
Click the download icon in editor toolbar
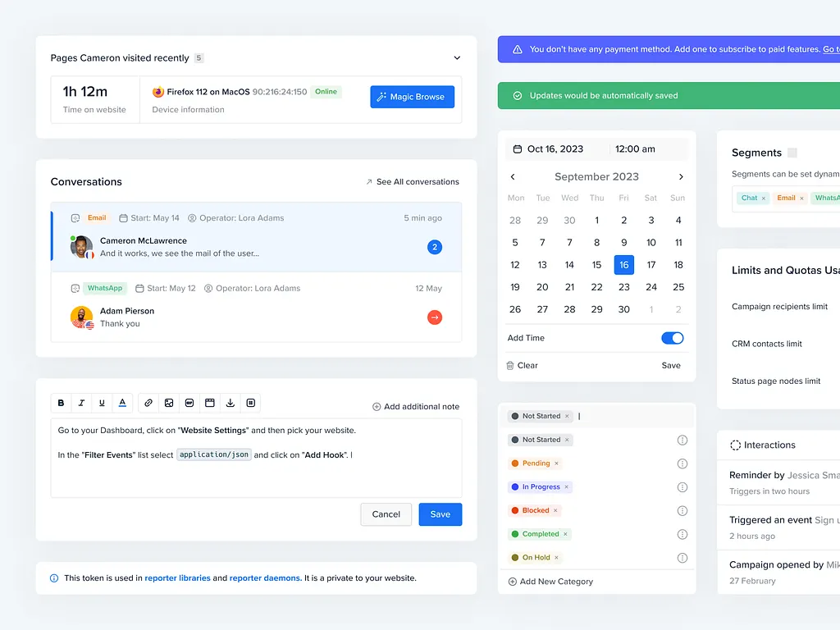231,403
